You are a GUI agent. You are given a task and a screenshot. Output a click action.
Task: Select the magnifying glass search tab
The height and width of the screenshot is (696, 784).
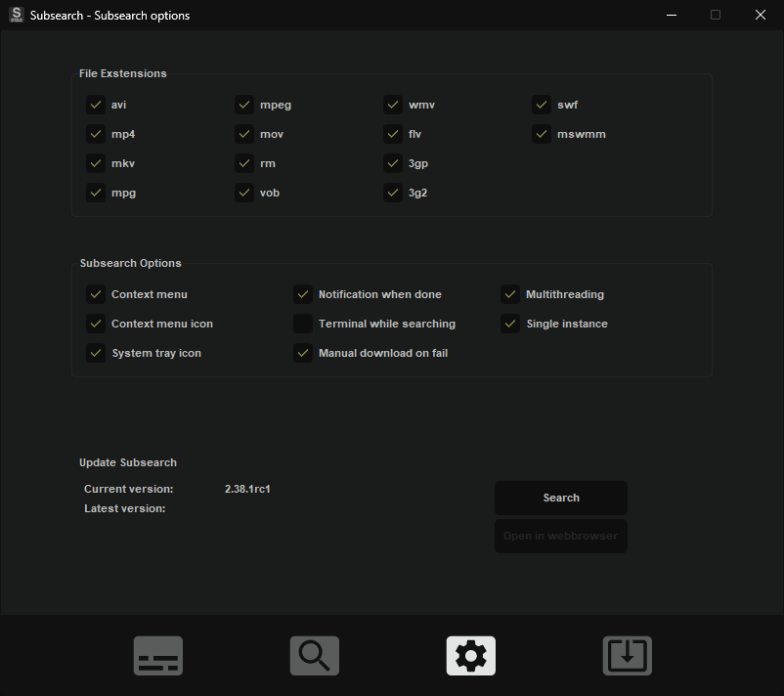click(x=314, y=655)
